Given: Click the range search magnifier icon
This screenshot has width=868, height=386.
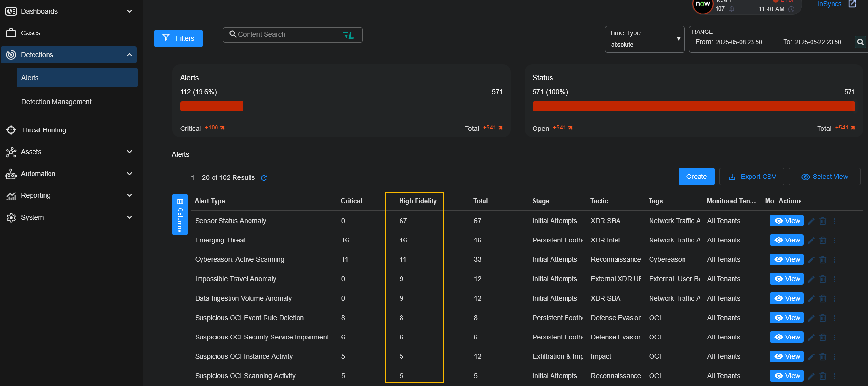Looking at the screenshot, I should click(860, 42).
